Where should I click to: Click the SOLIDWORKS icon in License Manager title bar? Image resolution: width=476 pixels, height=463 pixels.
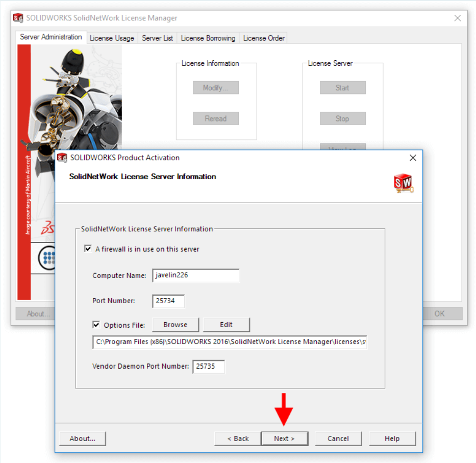point(18,18)
